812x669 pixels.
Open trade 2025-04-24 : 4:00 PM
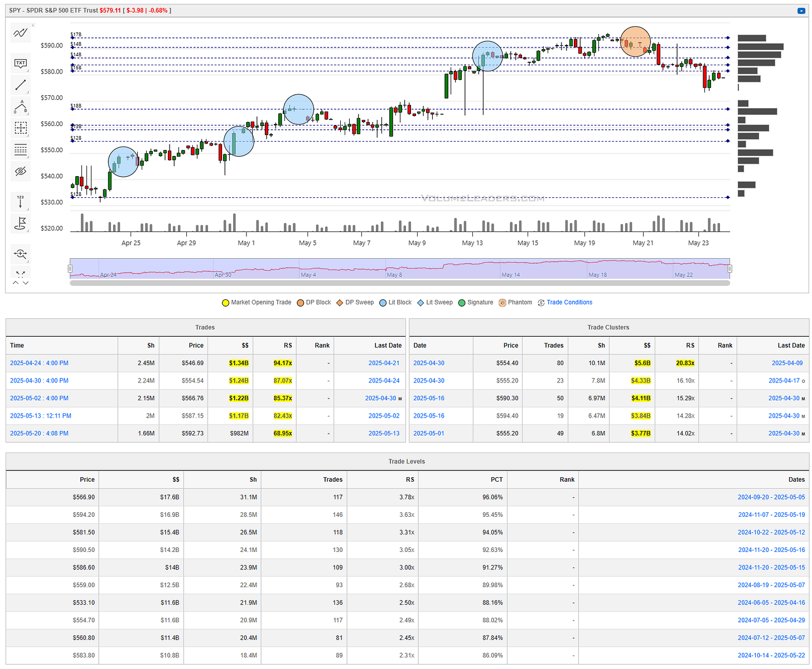(39, 363)
